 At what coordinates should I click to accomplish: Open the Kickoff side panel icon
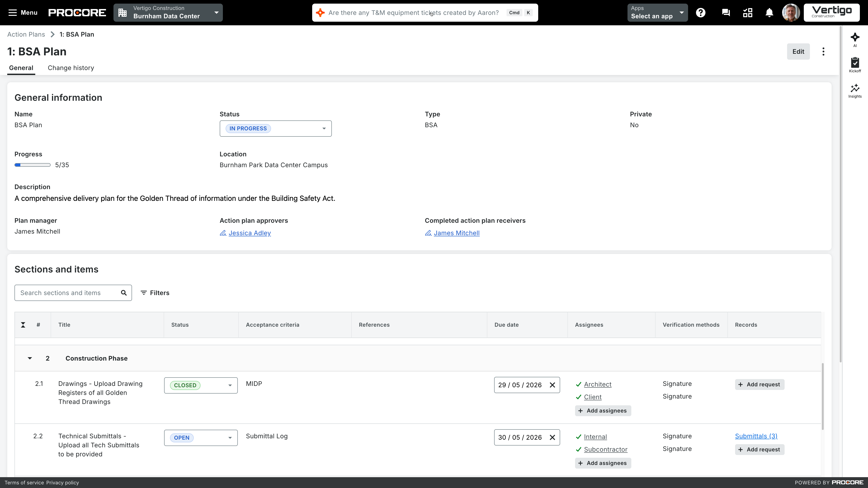(x=855, y=65)
